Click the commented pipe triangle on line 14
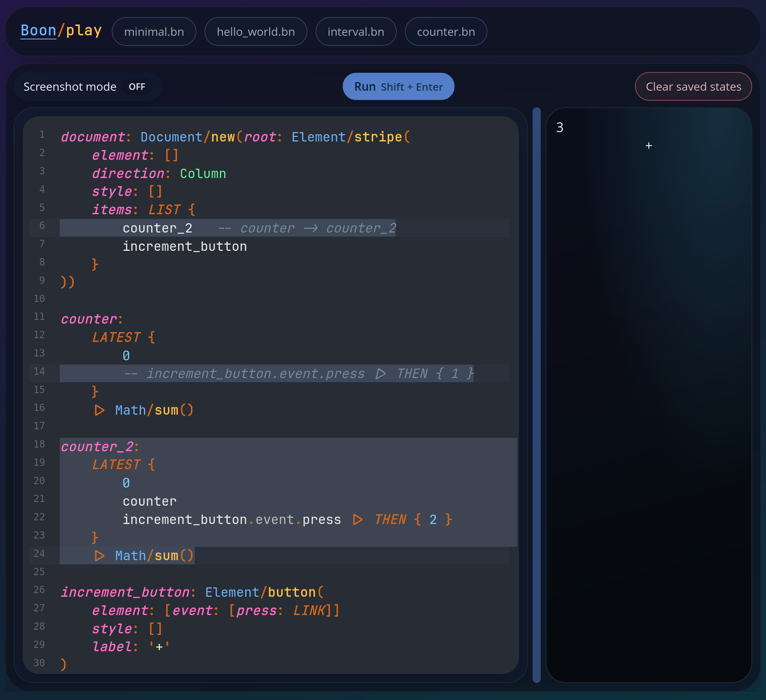This screenshot has width=766, height=700. coord(381,374)
